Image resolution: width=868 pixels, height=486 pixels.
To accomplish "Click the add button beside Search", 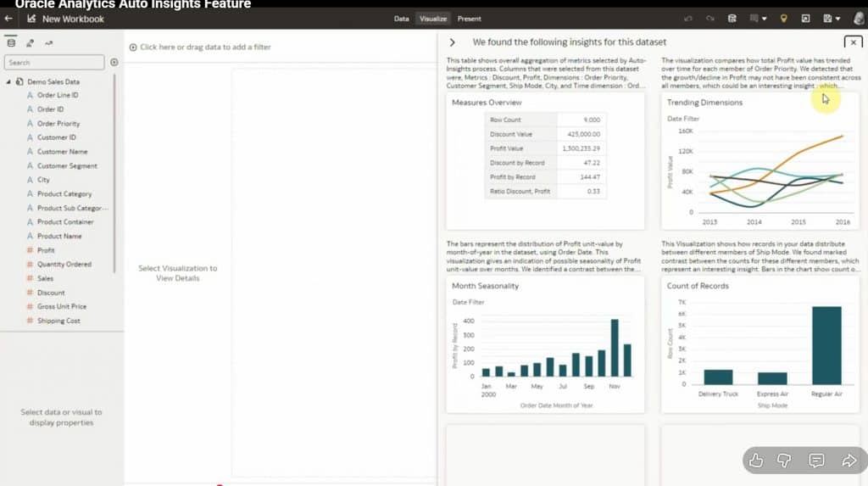I will (x=114, y=62).
